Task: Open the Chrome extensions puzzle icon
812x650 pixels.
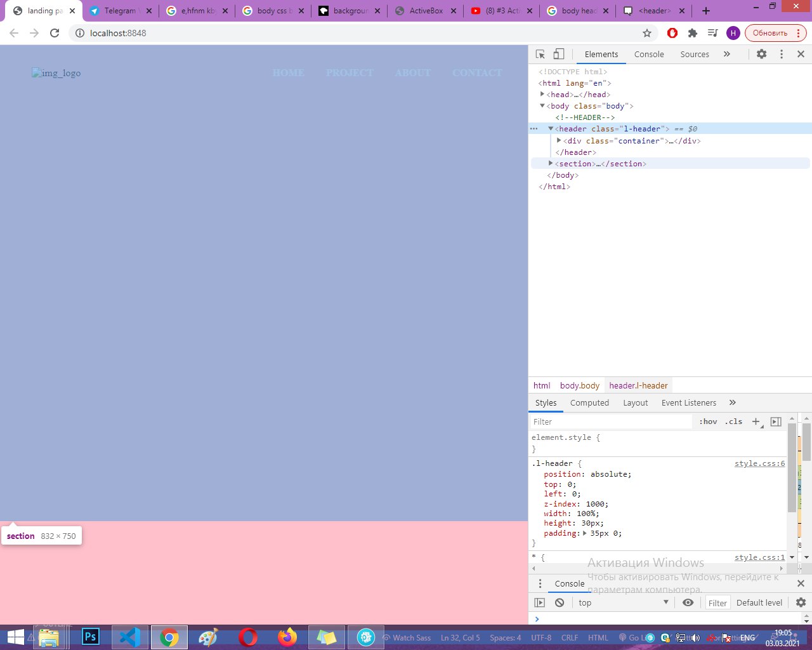Action: pyautogui.click(x=693, y=33)
